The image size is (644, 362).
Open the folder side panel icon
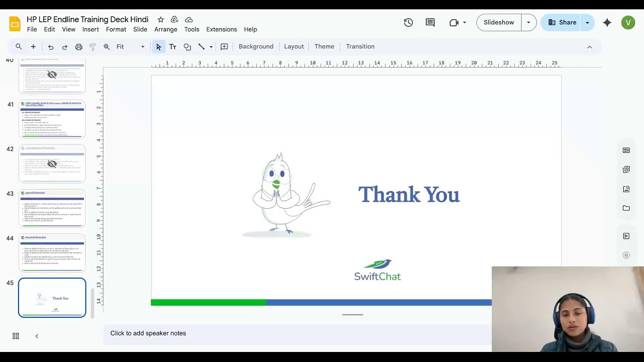tap(626, 208)
